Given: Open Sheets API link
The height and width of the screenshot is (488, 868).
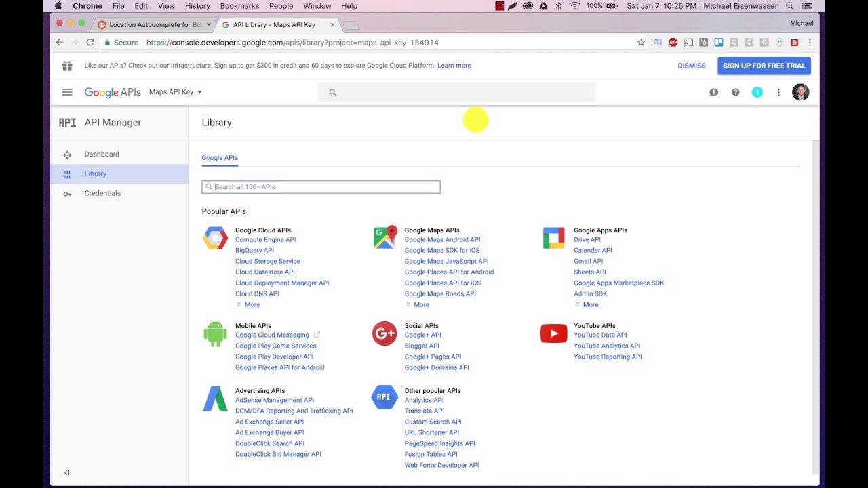Looking at the screenshot, I should coord(590,272).
